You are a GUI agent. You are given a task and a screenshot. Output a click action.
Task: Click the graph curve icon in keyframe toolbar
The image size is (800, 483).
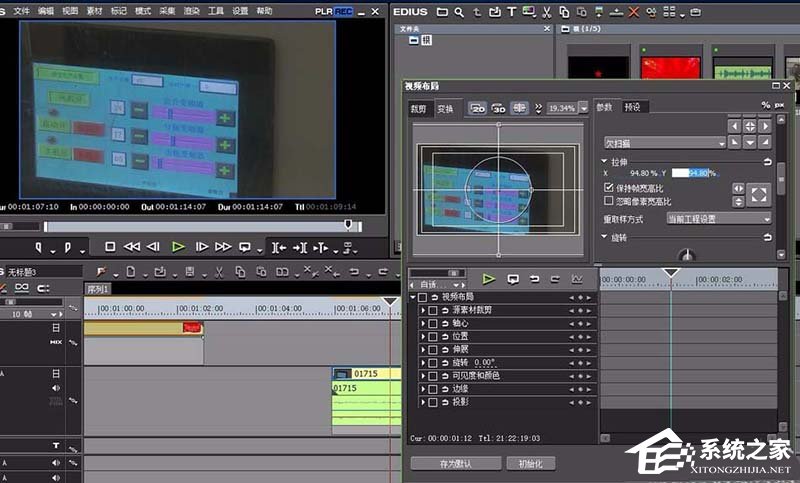pyautogui.click(x=576, y=279)
